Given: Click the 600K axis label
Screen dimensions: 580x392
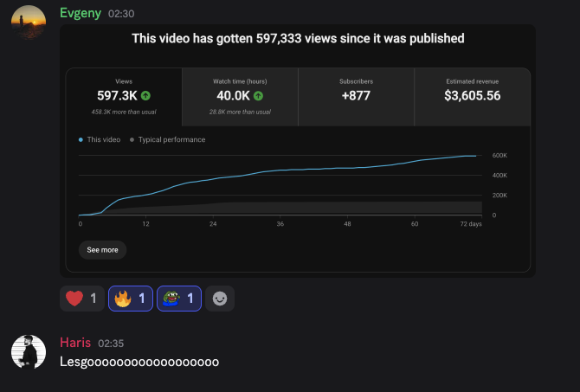Looking at the screenshot, I should (x=499, y=155).
